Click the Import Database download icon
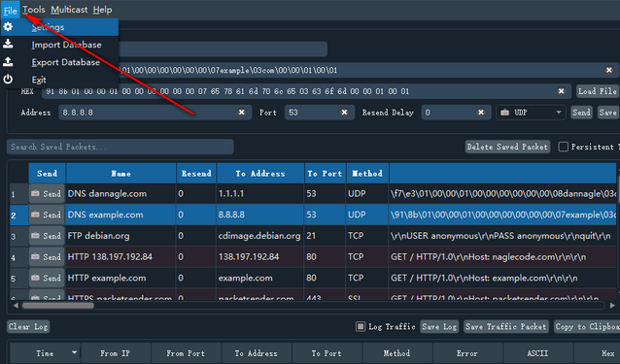620x364 pixels. click(8, 44)
